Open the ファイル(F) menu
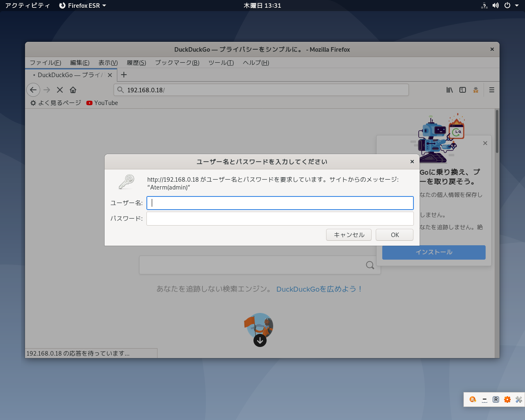This screenshot has width=525, height=420. [46, 62]
